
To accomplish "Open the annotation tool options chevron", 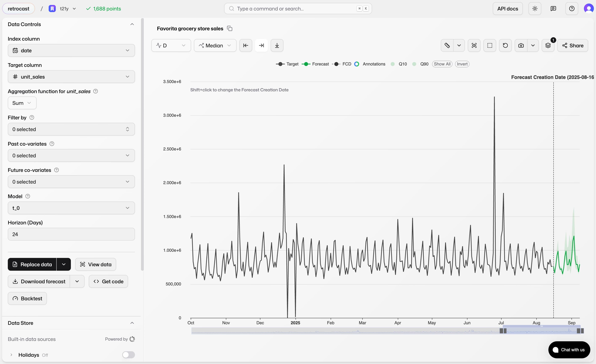I will coord(459,45).
